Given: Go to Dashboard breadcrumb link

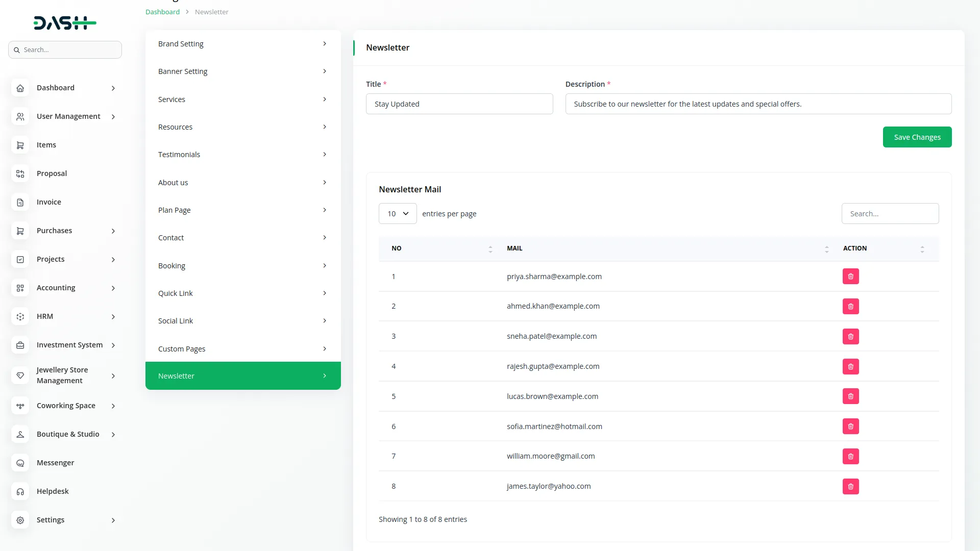Looking at the screenshot, I should 162,12.
